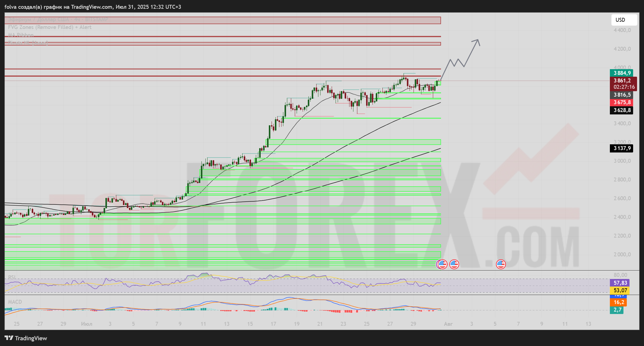This screenshot has height=346, width=644.
Task: Click the gray forecast arrow drawing tip
Action: pos(478,40)
